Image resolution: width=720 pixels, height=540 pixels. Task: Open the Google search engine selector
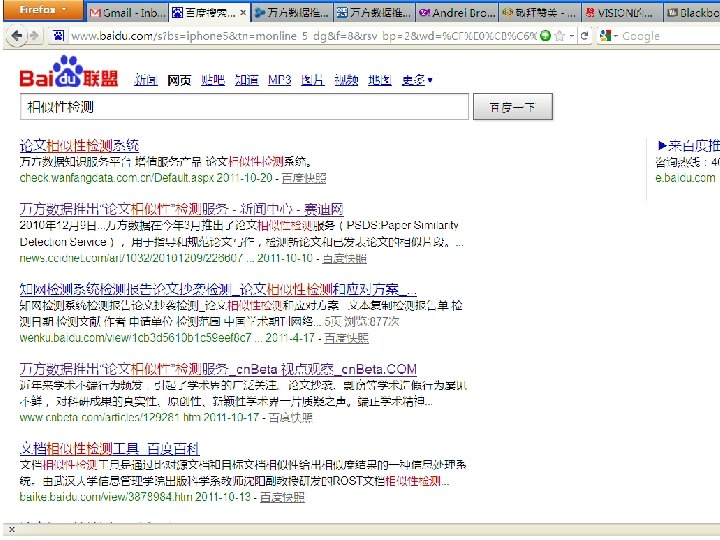(x=609, y=36)
